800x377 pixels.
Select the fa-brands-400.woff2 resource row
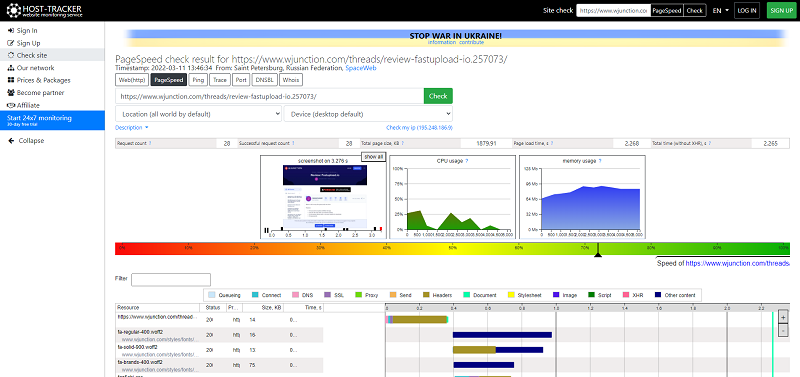click(x=219, y=365)
